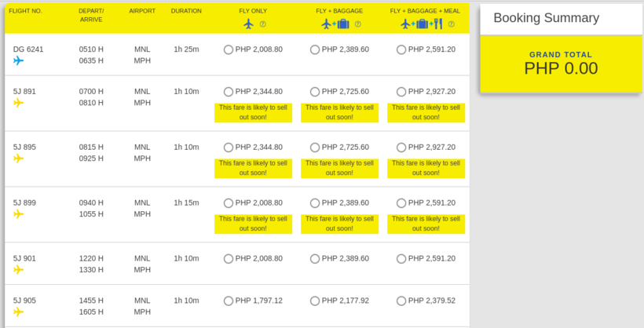Image resolution: width=644 pixels, height=328 pixels.
Task: Click the yellow airplane icon under 5J 891
Action: click(x=19, y=103)
